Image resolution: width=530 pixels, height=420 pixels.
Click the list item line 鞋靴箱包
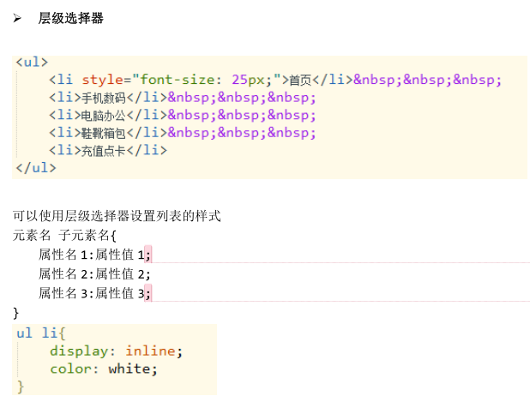click(x=183, y=133)
